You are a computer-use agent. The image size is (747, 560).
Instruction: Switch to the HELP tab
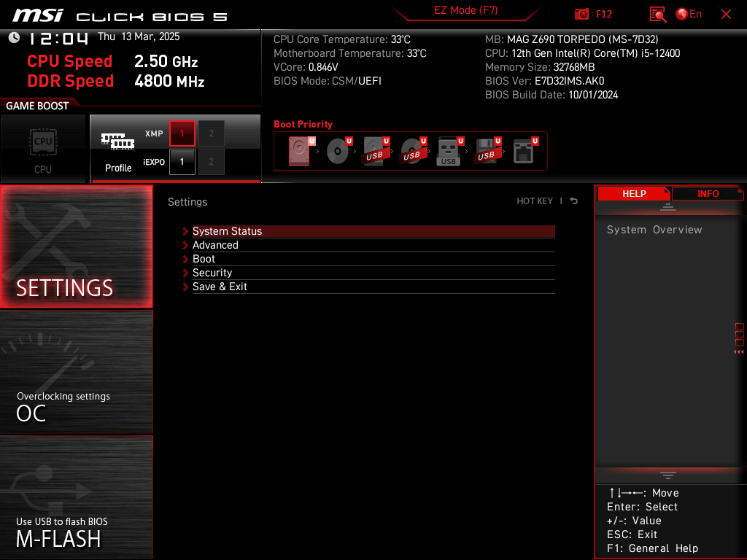[x=634, y=193]
